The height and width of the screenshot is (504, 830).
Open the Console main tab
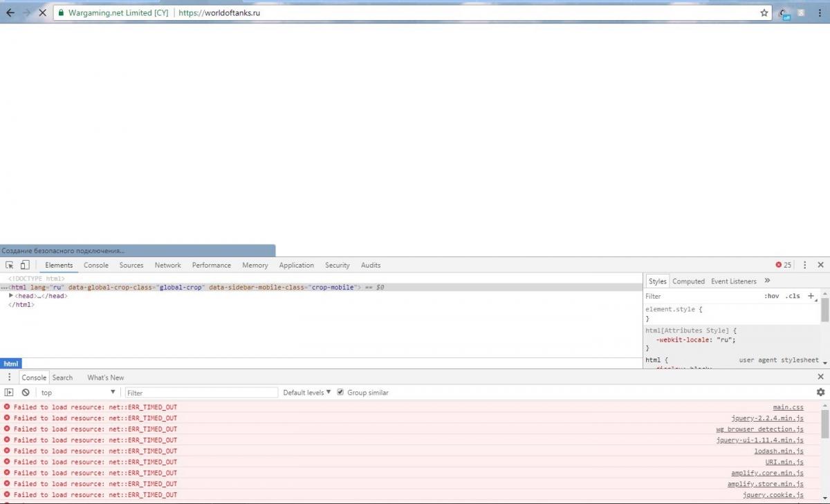(x=96, y=265)
